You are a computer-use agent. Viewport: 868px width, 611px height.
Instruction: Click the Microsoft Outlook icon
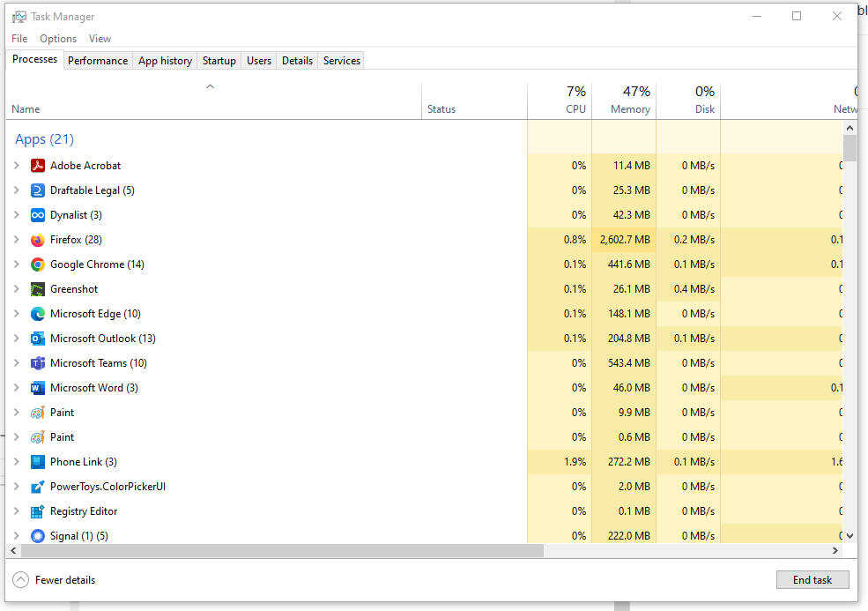[x=38, y=339]
